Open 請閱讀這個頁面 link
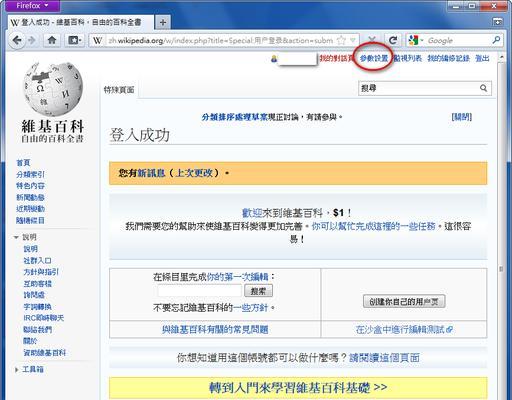 pyautogui.click(x=384, y=358)
